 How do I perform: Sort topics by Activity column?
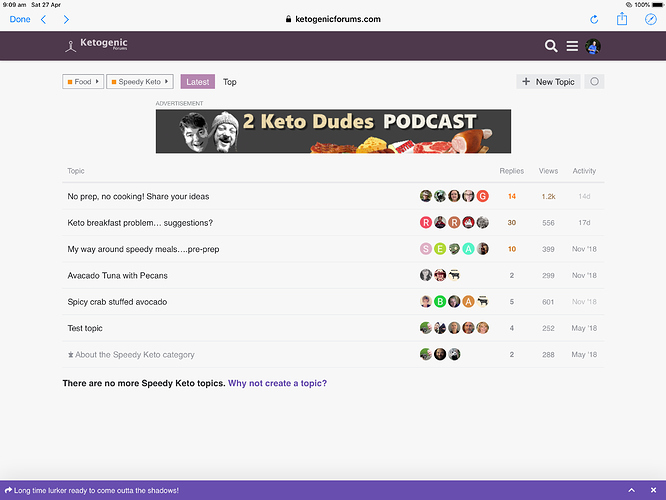pos(584,171)
